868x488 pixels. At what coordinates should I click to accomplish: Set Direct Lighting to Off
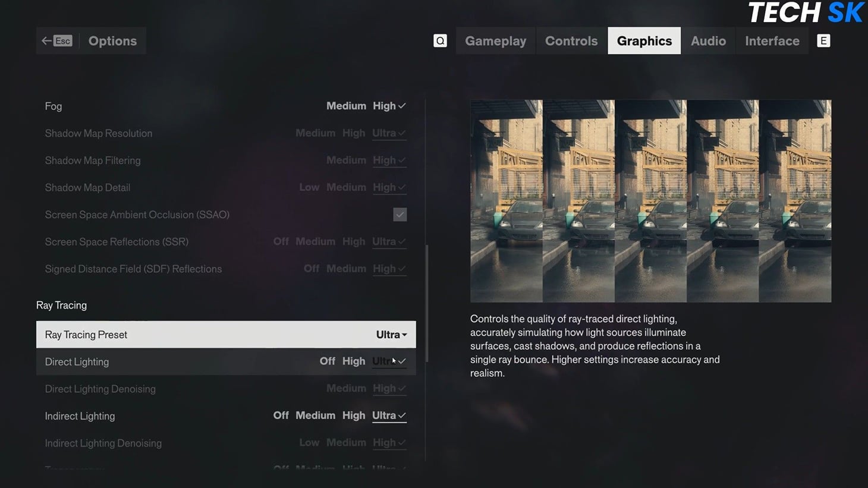tap(328, 361)
